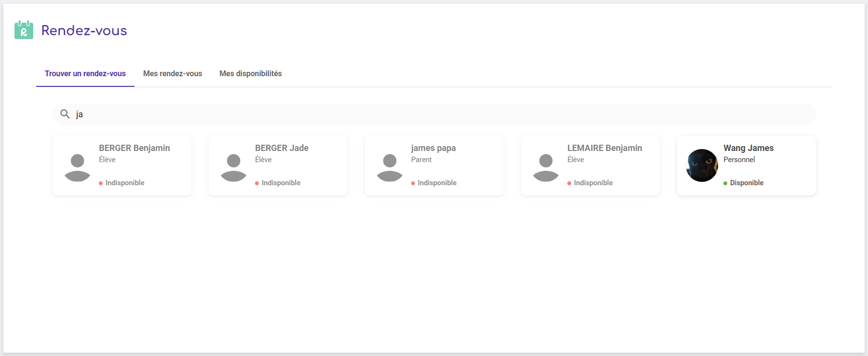Click the Rendez-vous page title

84,30
